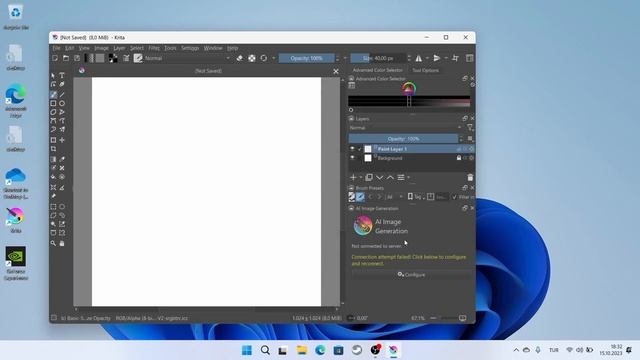Open the toolbar blending mode Normal dropdown
The image size is (640, 360).
click(188, 58)
